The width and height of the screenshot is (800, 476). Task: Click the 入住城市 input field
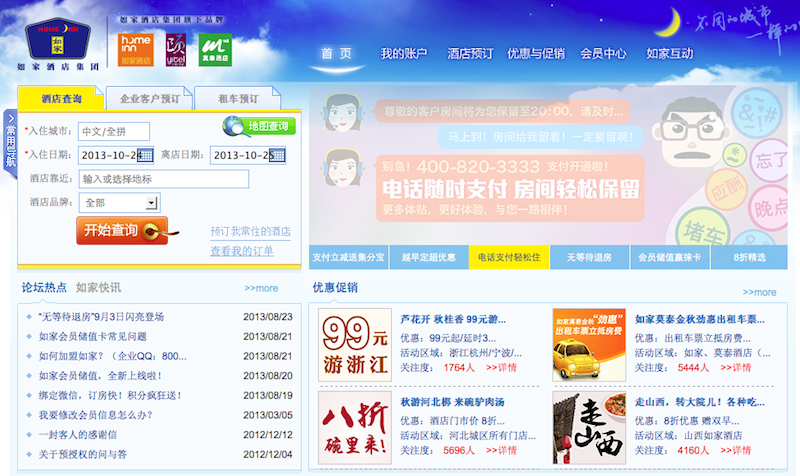[x=114, y=131]
